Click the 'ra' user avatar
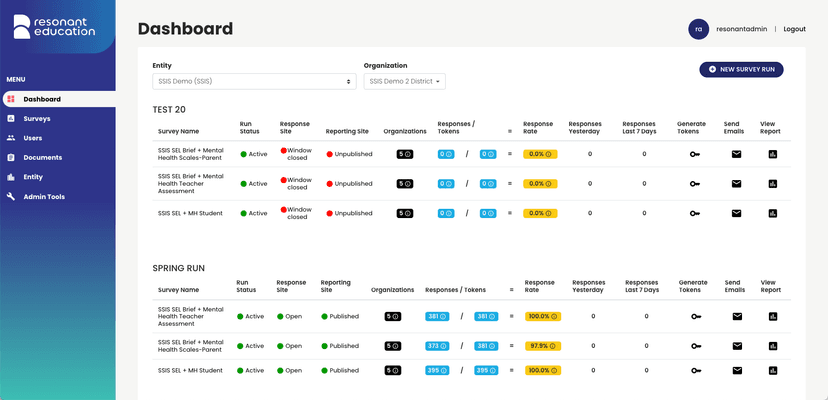The image size is (828, 400). tap(698, 29)
